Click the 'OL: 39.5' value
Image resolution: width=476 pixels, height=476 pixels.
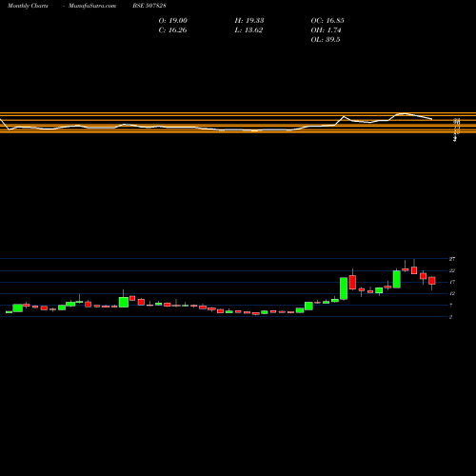coord(326,40)
